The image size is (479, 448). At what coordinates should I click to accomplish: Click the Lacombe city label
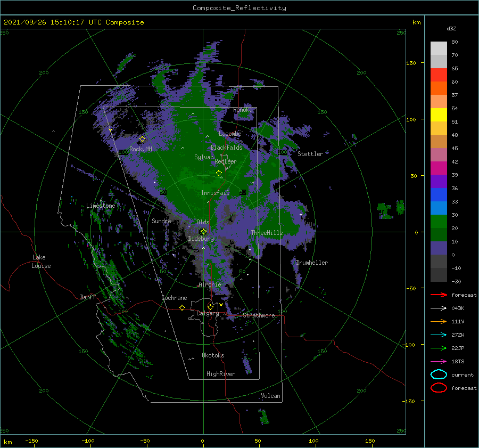(x=230, y=134)
